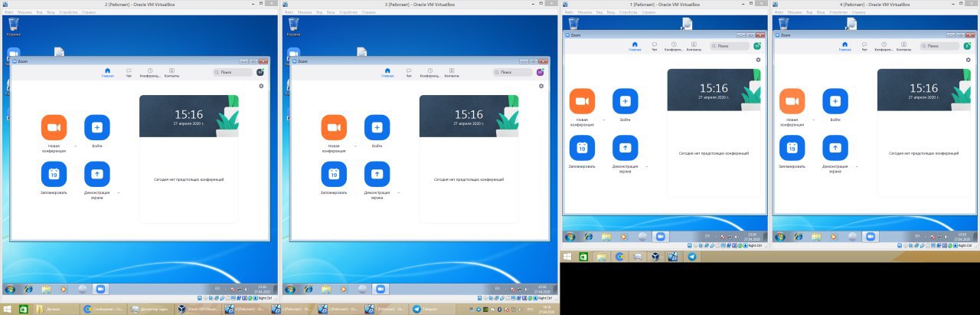Click the purple profile avatar in VM 3 Zoom
The width and height of the screenshot is (980, 315).
(x=541, y=72)
